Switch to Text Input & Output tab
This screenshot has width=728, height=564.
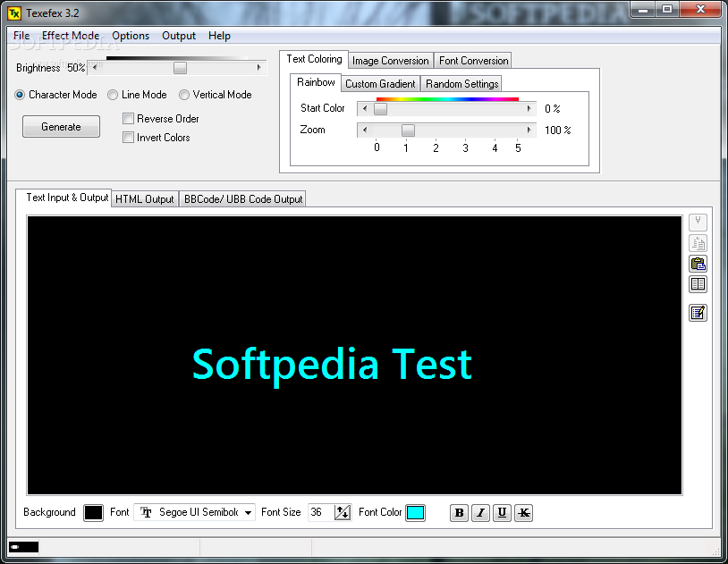pos(64,198)
